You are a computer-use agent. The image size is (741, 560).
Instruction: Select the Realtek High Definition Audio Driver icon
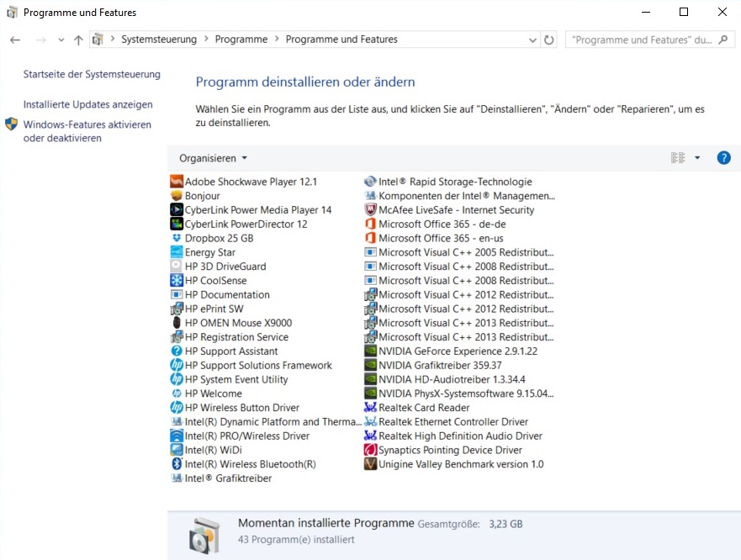pyautogui.click(x=370, y=436)
